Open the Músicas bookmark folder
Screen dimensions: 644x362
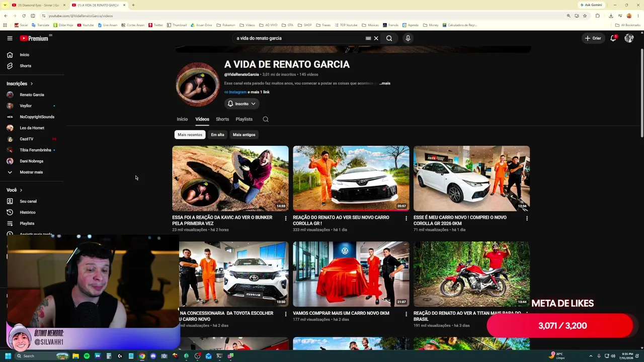pos(370,25)
